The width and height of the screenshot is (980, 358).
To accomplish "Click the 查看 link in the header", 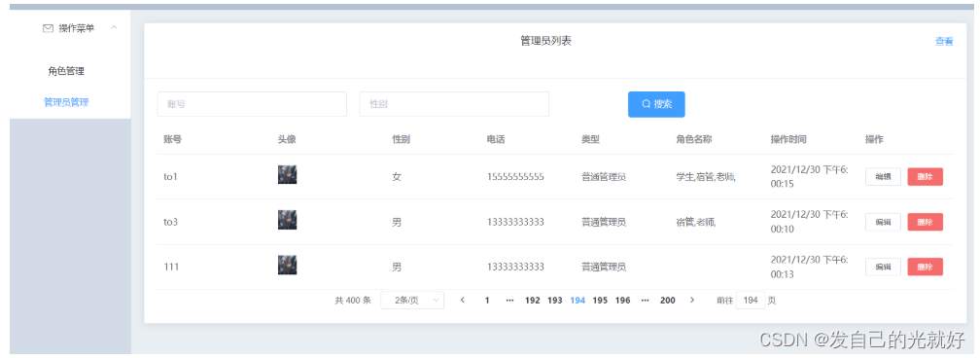I will click(x=944, y=41).
